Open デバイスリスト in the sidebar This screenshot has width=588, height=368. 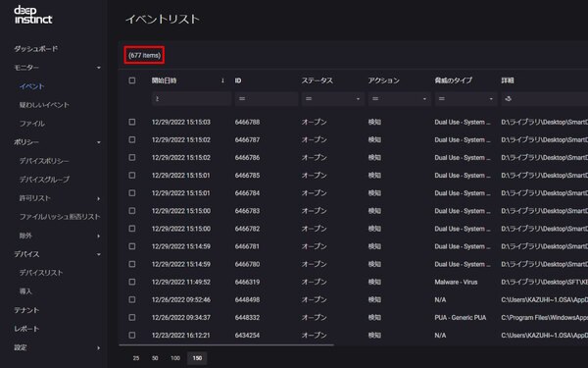(x=41, y=273)
